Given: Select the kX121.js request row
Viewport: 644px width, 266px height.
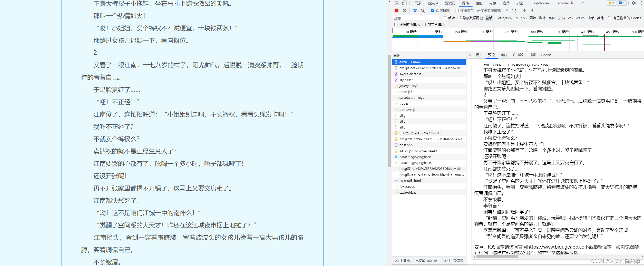Looking at the screenshot, I should coord(429,151).
